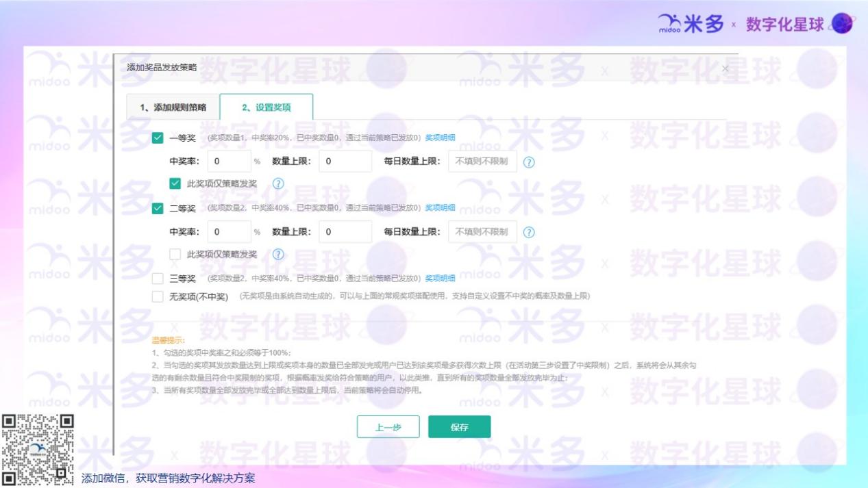
Task: Switch to 1、添加规则策略 tab
Action: tap(173, 107)
